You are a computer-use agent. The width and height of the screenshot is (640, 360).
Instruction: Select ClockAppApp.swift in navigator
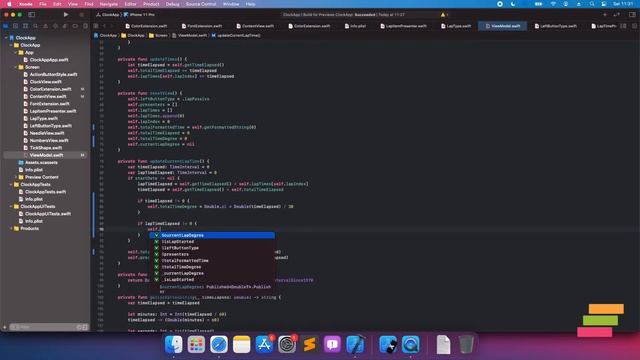pyautogui.click(x=49, y=60)
